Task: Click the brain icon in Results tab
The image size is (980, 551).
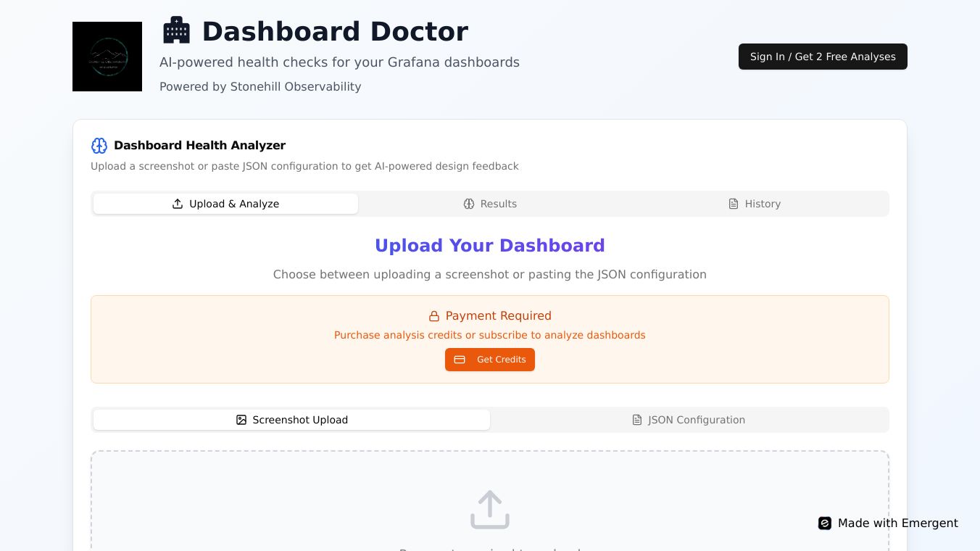Action: [469, 204]
